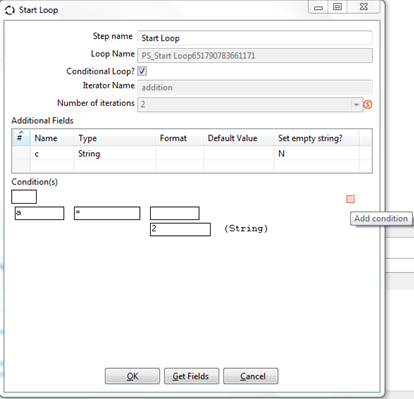Screen dimensions: 414x399
Task: Click the Cancel button
Action: (x=251, y=376)
